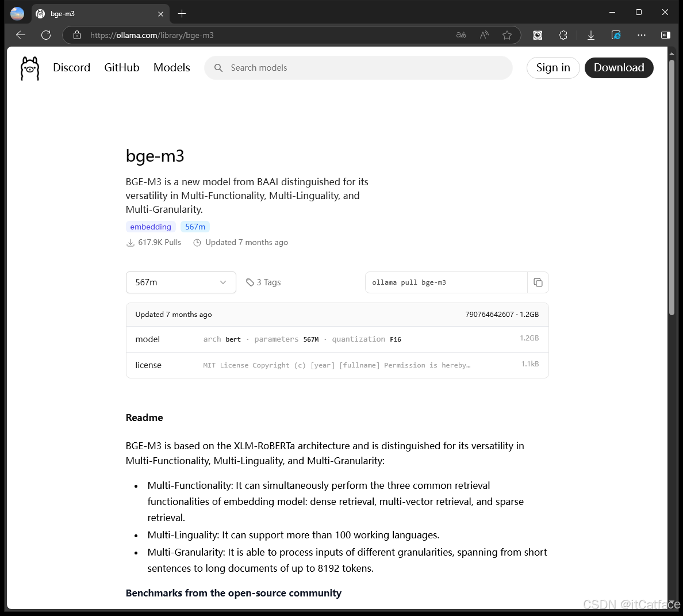This screenshot has width=683, height=616.
Task: Open the screenshot capture toolbar icon
Action: pos(538,35)
